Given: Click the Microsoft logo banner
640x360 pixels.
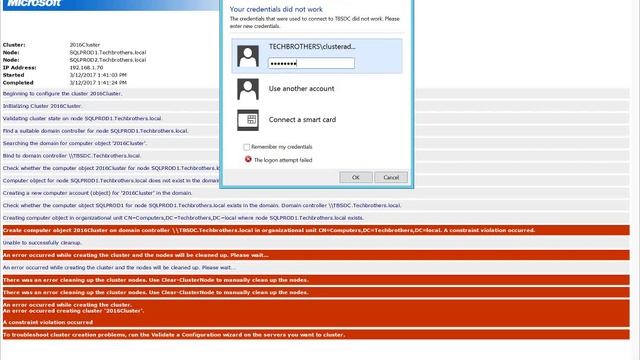Looking at the screenshot, I should tap(110, 4).
